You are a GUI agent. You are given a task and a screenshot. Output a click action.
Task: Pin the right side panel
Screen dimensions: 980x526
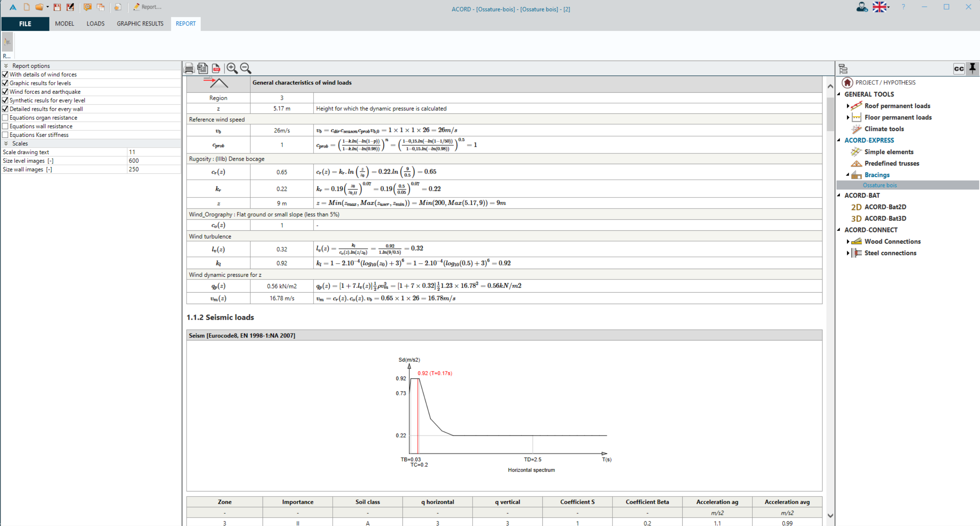pyautogui.click(x=972, y=69)
